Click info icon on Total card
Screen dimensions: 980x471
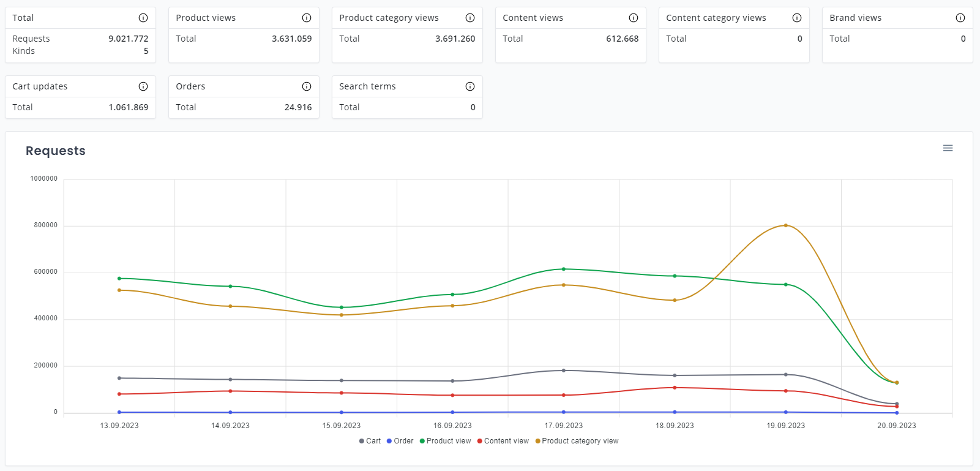143,18
